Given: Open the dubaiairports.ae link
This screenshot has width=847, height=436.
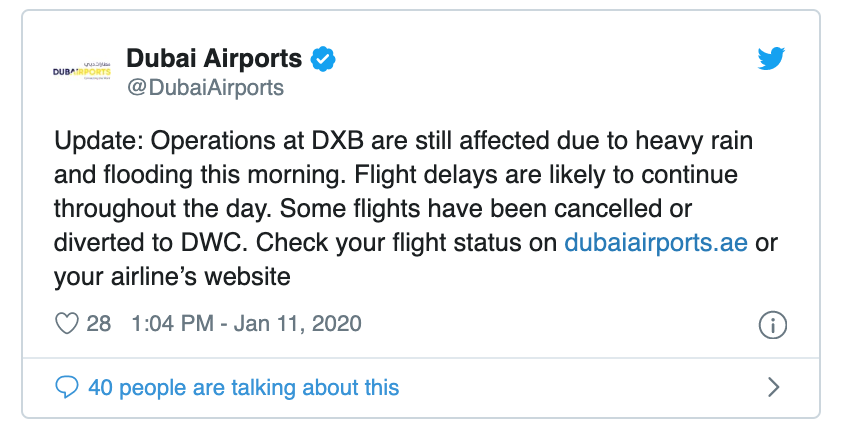Looking at the screenshot, I should click(x=656, y=243).
